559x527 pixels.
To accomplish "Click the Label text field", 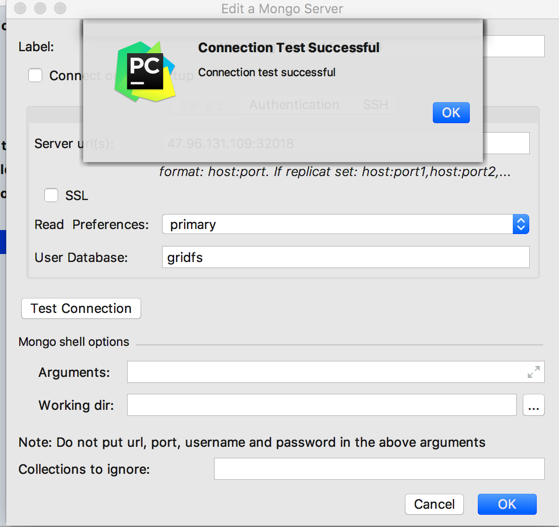I will coord(514,46).
